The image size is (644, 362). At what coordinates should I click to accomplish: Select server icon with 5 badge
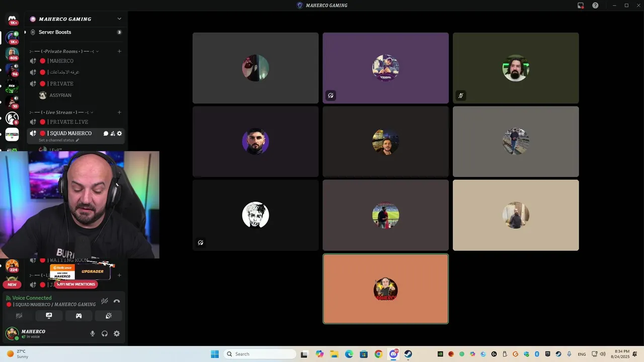12,118
